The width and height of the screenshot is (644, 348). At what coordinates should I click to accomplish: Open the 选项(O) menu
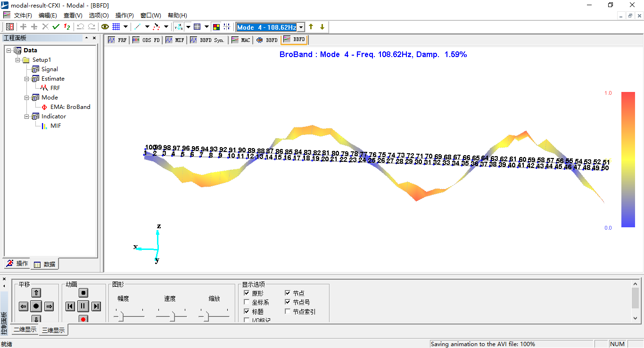pos(99,16)
